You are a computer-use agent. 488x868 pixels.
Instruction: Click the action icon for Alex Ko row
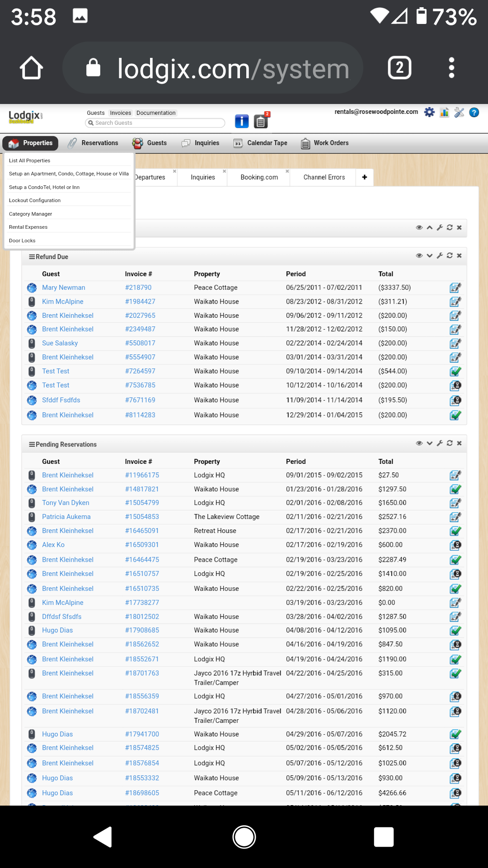tap(455, 545)
